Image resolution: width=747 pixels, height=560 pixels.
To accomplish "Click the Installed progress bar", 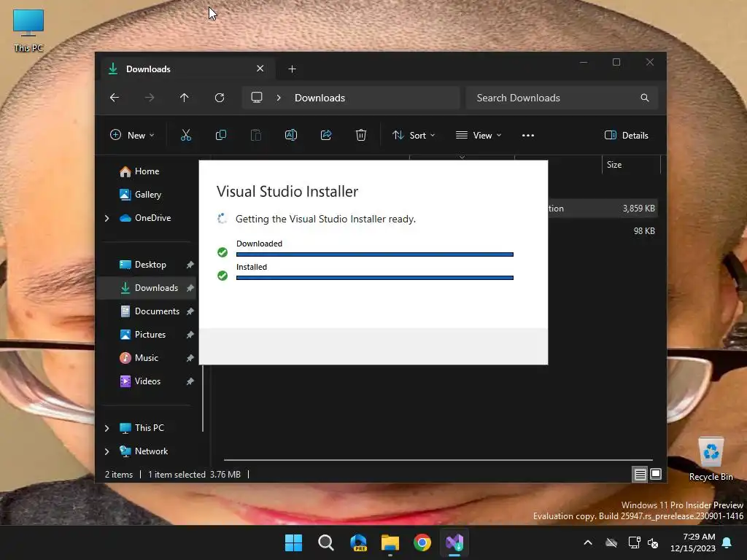I will [x=374, y=278].
